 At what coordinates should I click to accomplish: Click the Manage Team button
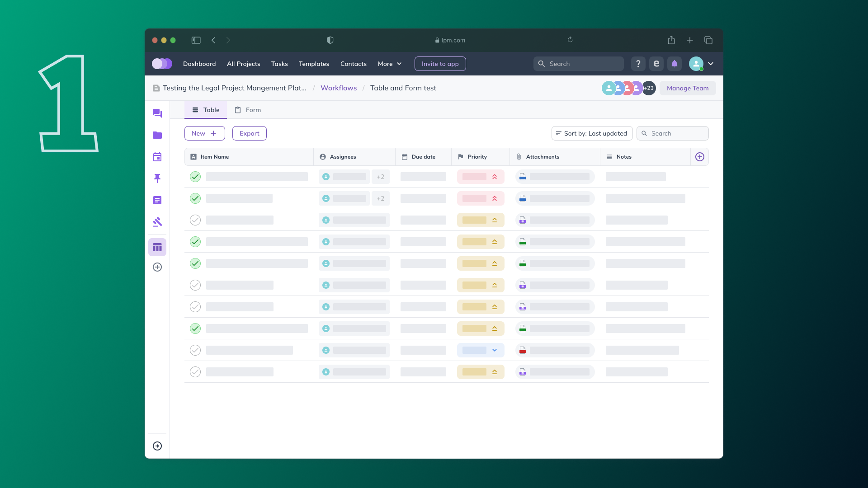click(688, 88)
